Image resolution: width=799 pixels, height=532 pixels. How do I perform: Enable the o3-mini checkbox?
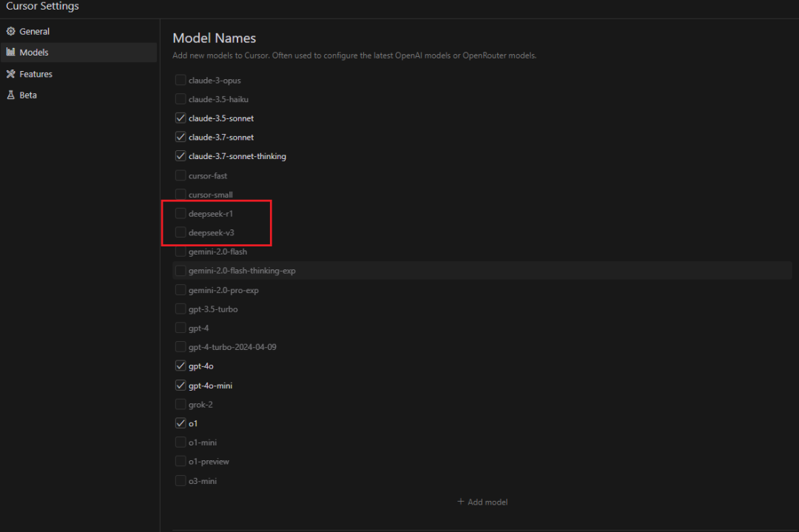pyautogui.click(x=181, y=480)
